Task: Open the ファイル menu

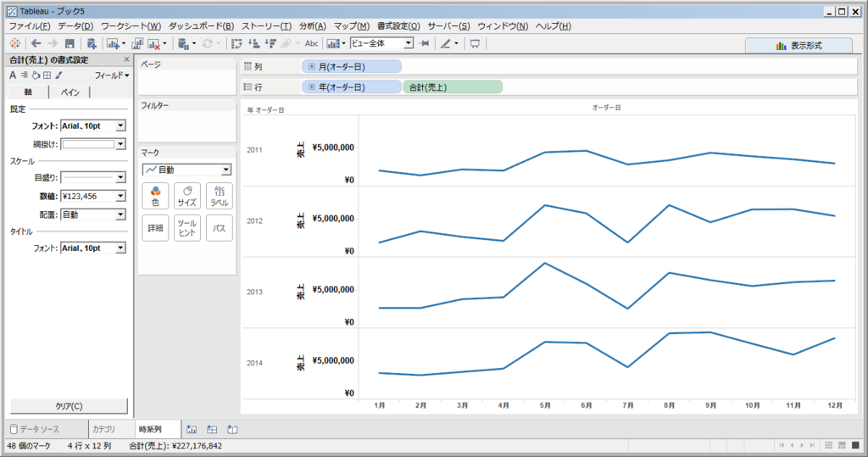Action: pyautogui.click(x=30, y=26)
